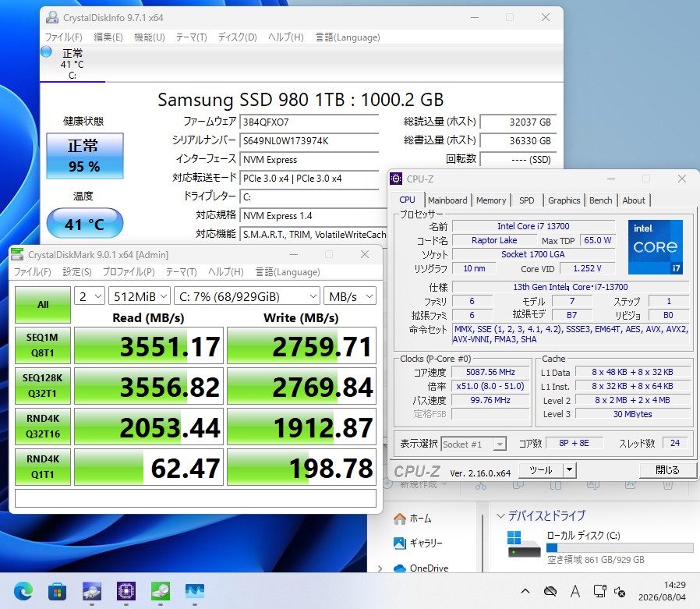Open the test count dropdown showing 2
Screen dimensions: 700x609
(90, 296)
